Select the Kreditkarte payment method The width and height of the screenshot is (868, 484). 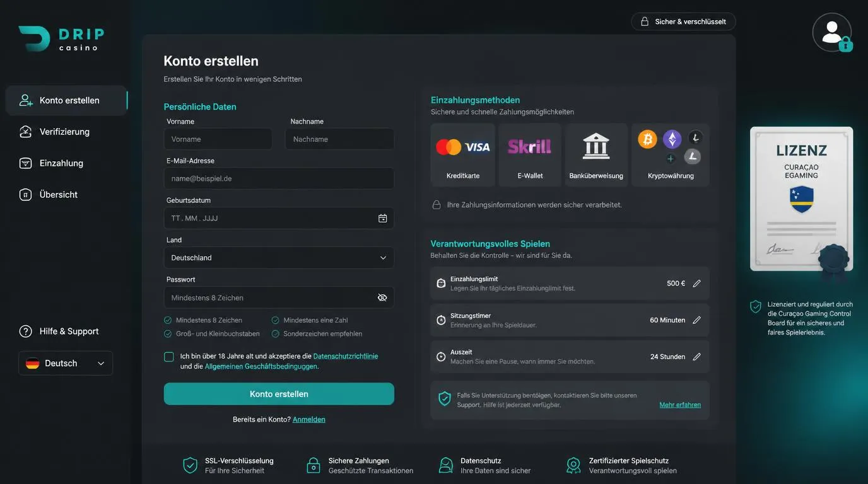(x=463, y=155)
